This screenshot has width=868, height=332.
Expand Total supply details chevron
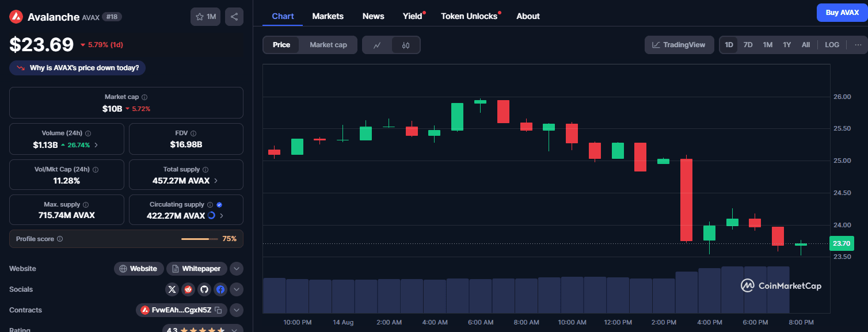[x=216, y=181]
